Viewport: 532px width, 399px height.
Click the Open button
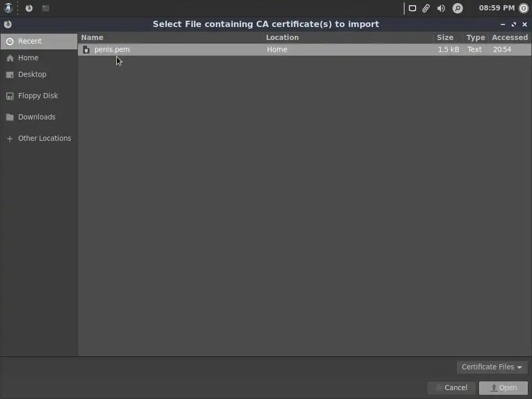point(503,388)
